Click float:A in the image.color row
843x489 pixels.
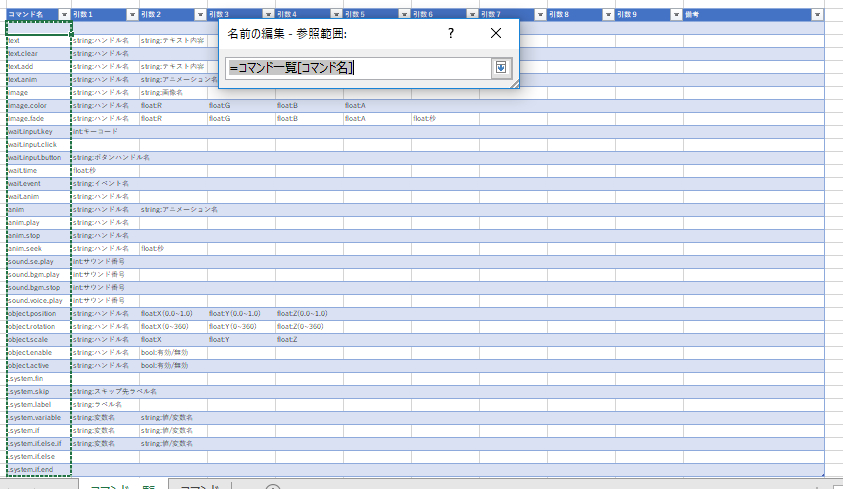tap(377, 106)
